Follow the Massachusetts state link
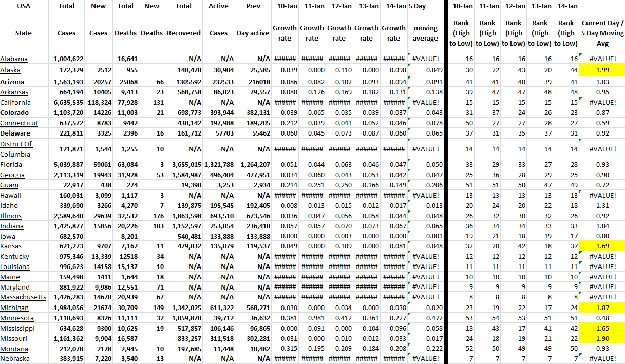 [x=23, y=297]
